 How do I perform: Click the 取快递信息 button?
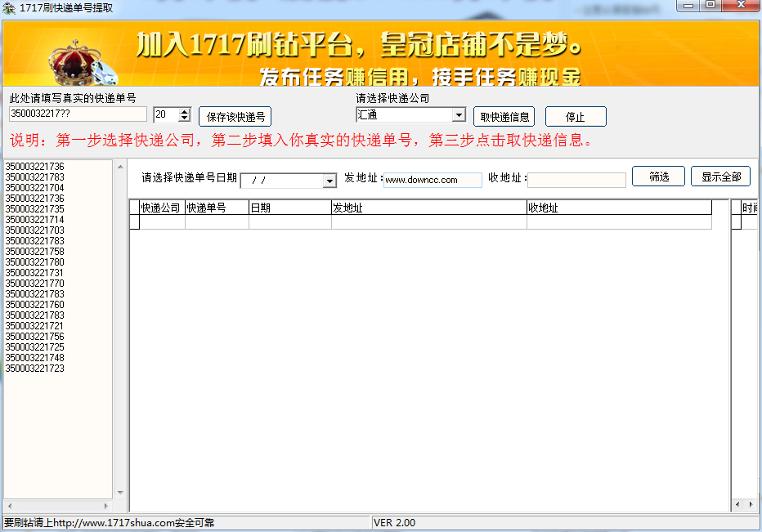coord(504,116)
